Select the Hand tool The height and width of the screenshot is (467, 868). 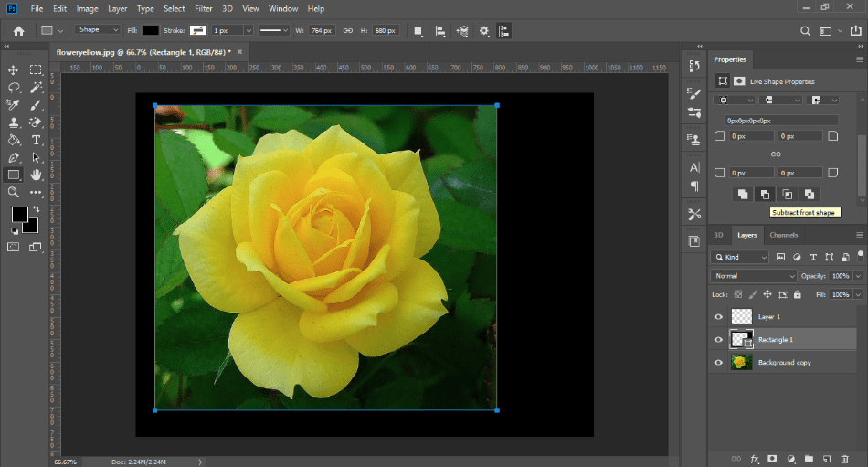pyautogui.click(x=36, y=175)
